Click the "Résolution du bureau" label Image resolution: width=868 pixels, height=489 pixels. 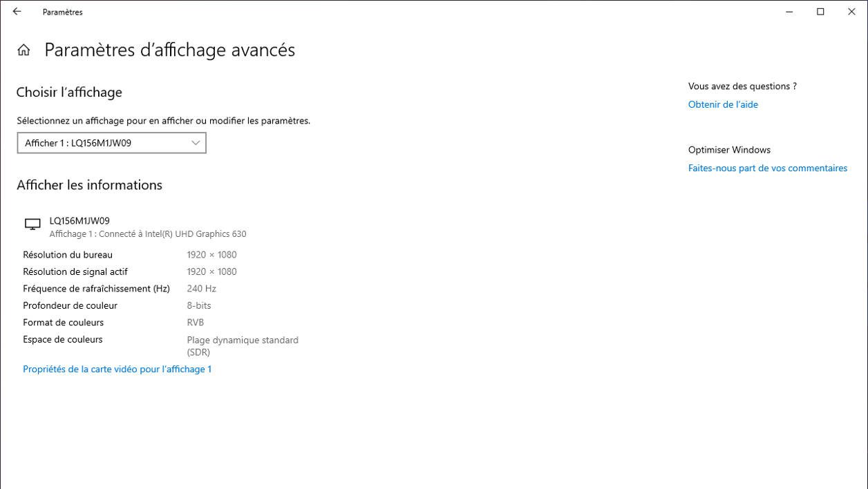point(68,255)
